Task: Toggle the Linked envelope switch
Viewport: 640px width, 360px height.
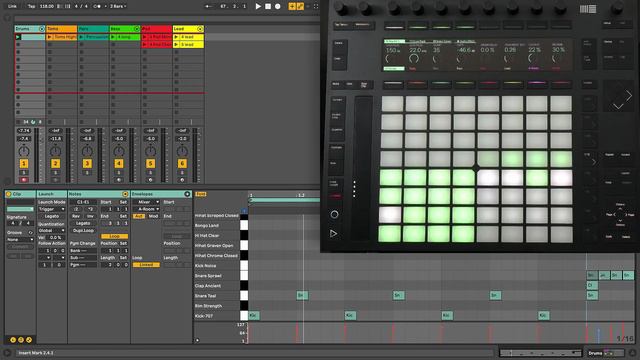Action: 146,265
